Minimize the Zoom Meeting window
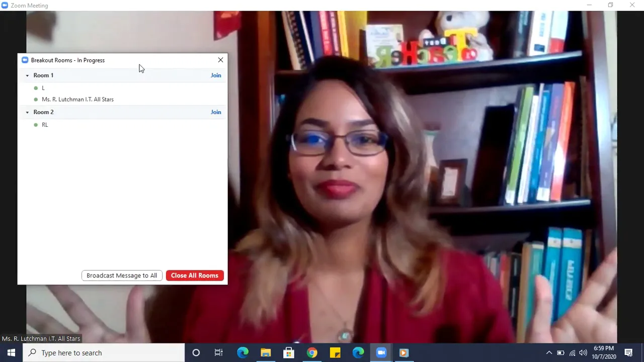The height and width of the screenshot is (362, 644). (x=589, y=6)
